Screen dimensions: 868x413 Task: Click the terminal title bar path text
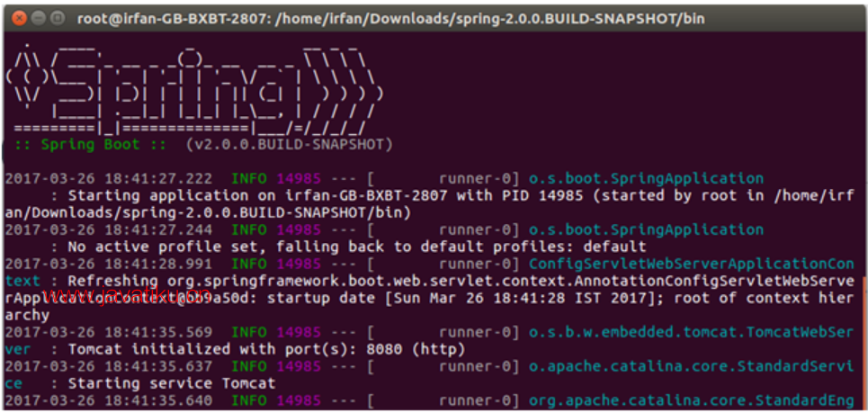coord(390,19)
